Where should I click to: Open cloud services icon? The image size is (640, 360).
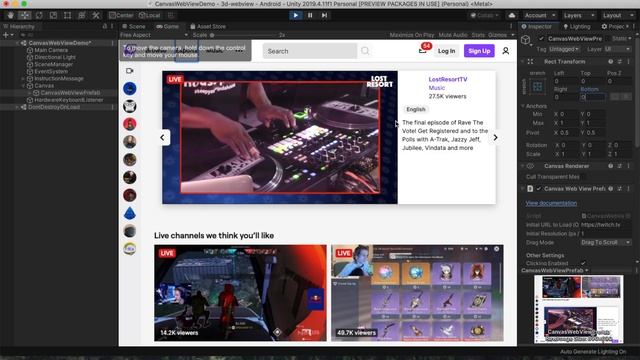point(512,15)
